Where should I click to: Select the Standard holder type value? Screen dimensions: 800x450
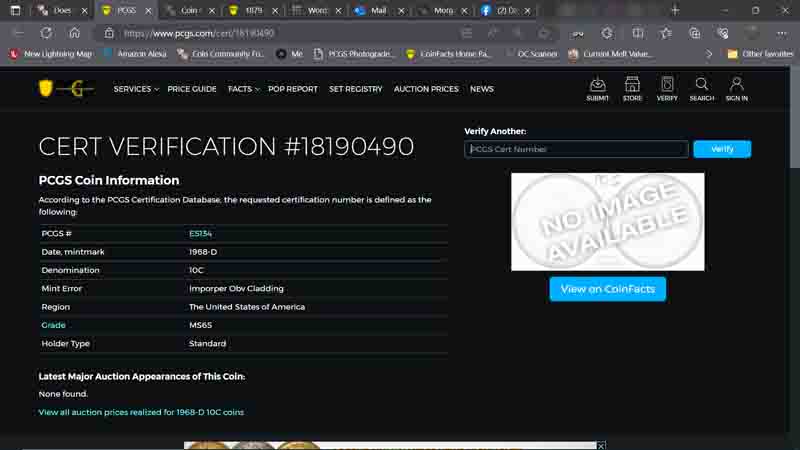tap(207, 343)
